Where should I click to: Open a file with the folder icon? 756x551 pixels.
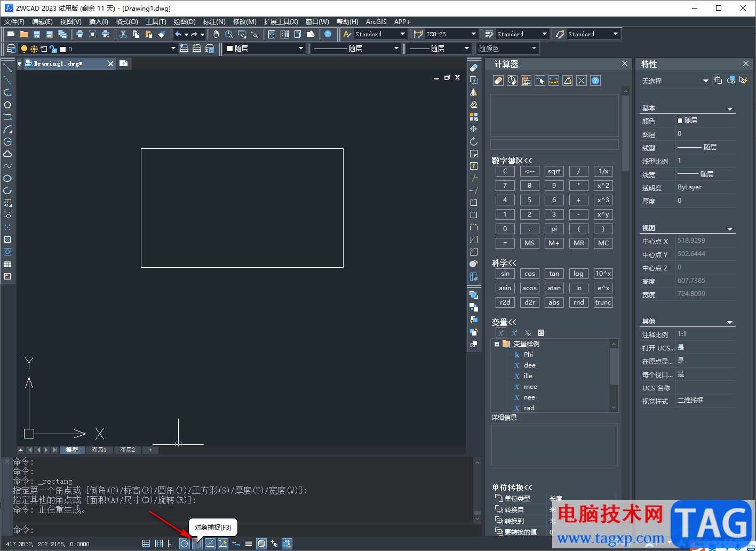(24, 34)
